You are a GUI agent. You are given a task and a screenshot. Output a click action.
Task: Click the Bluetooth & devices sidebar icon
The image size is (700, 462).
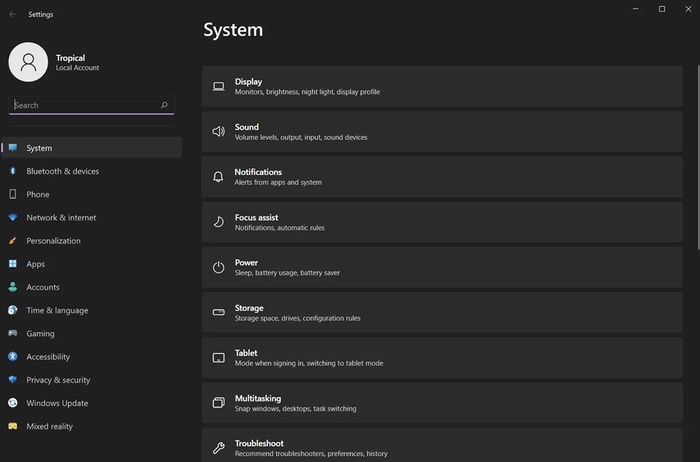13,171
